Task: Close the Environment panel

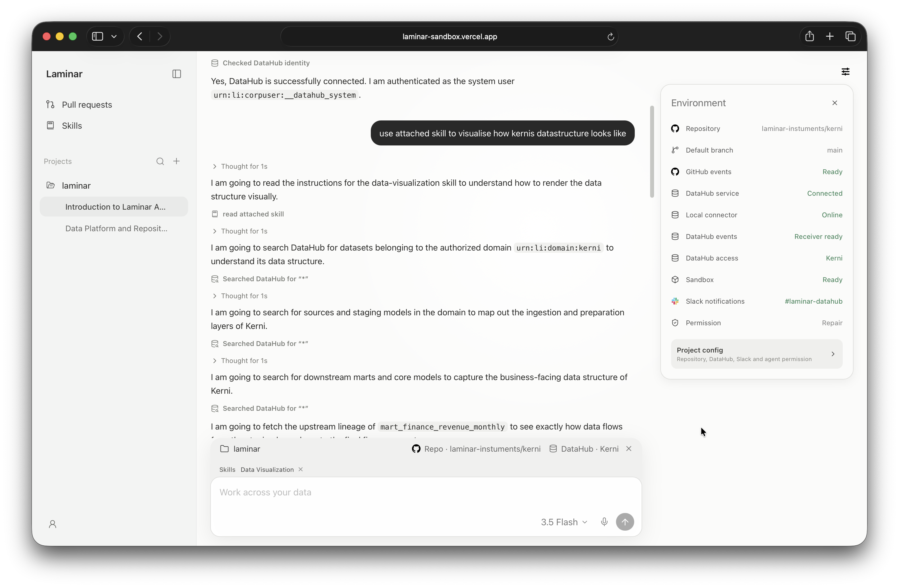Action: pos(835,103)
